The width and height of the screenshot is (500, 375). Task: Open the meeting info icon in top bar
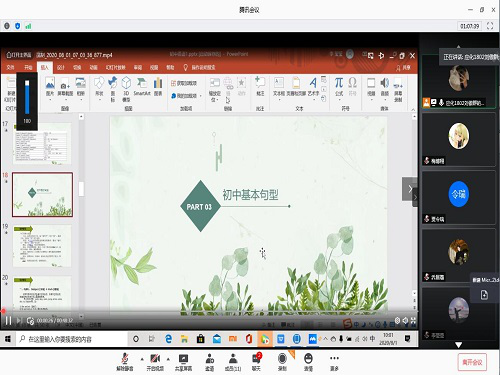coord(7,26)
